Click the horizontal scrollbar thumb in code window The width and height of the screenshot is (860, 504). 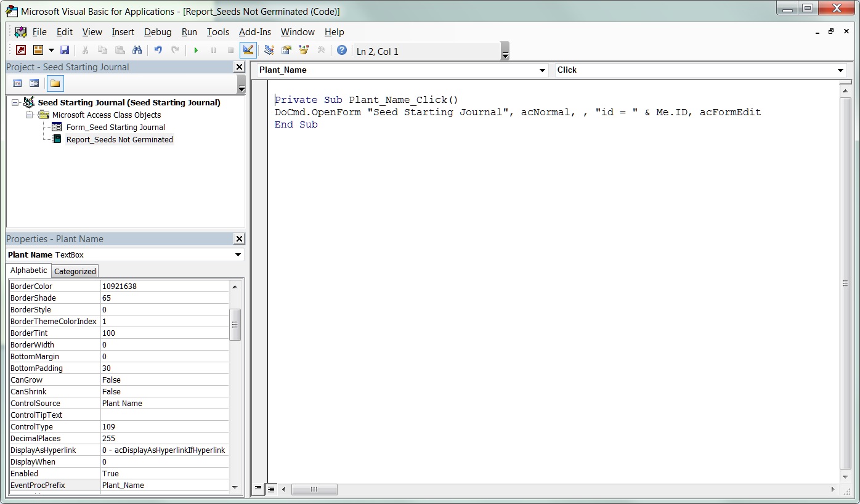coord(314,489)
